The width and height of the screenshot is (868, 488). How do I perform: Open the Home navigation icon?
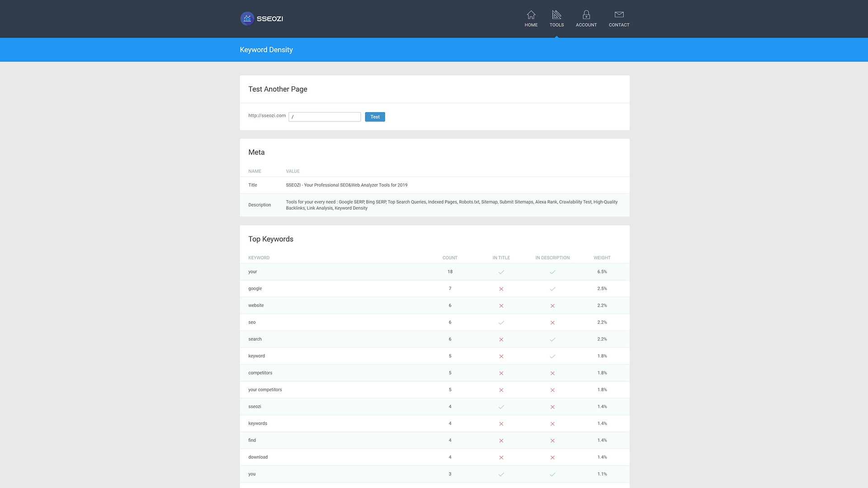click(531, 14)
